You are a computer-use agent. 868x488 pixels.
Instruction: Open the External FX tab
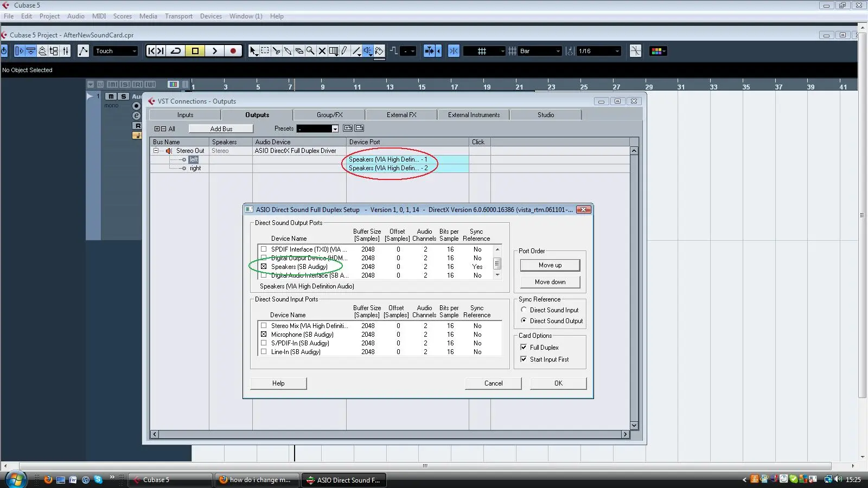click(x=401, y=115)
